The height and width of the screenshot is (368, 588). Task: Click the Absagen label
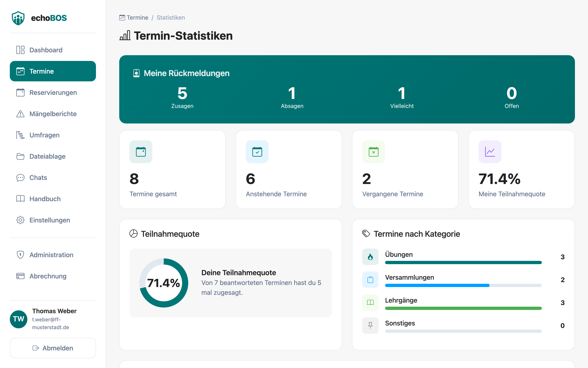tap(292, 106)
